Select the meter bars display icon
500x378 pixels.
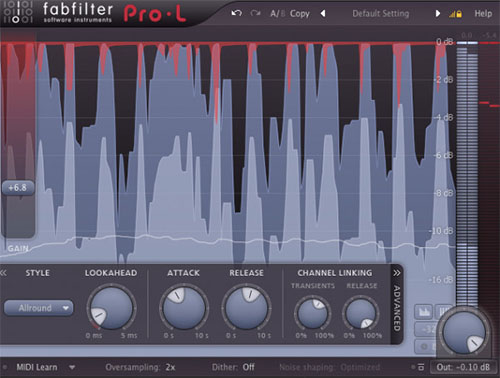coord(444,312)
